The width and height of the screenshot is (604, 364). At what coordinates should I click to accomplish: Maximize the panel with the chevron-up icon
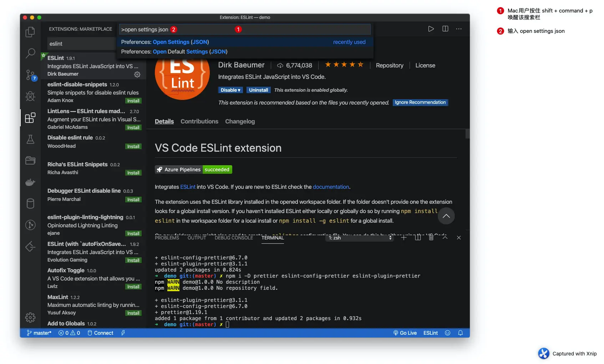tap(445, 238)
